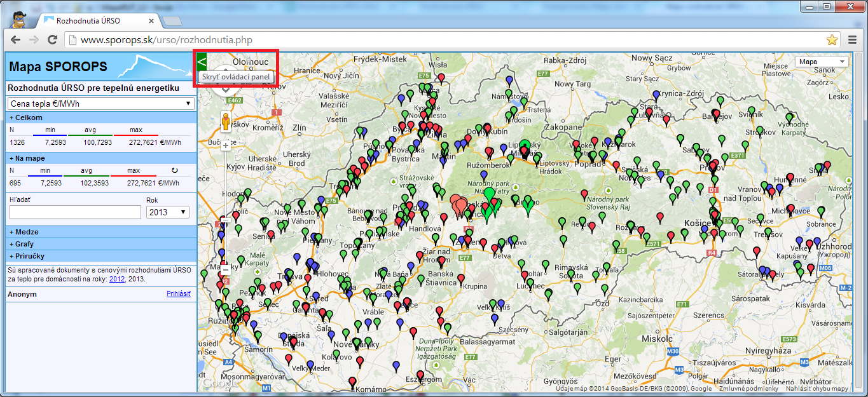The height and width of the screenshot is (397, 868).
Task: Click Nahlásiť chybu mapy link
Action: pos(817,389)
